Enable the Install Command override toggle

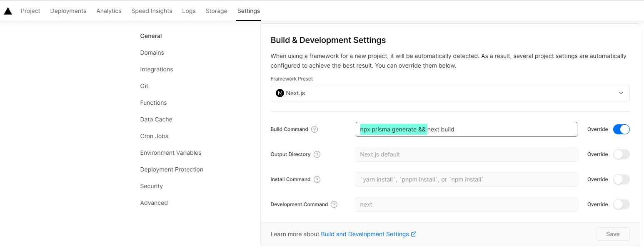click(621, 179)
